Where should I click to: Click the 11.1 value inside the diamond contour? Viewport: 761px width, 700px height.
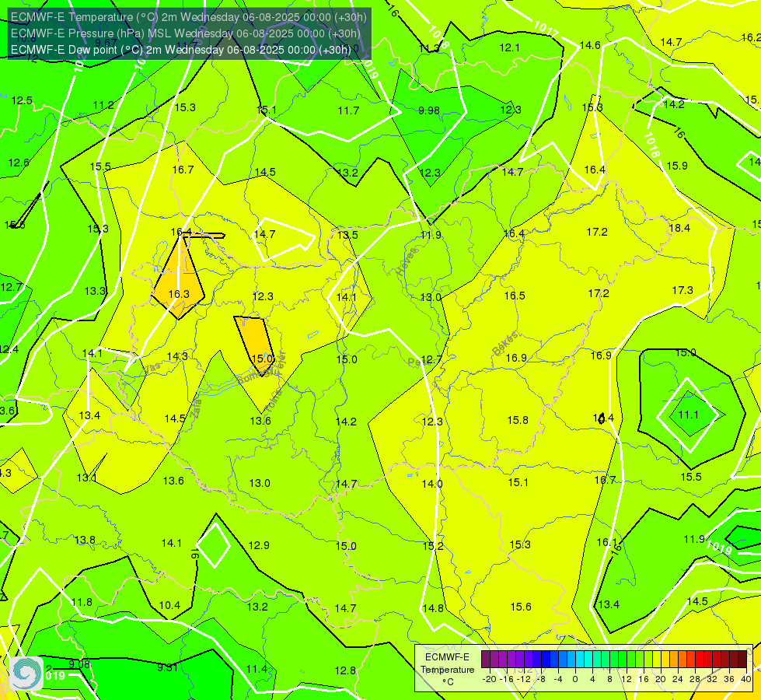pos(688,415)
